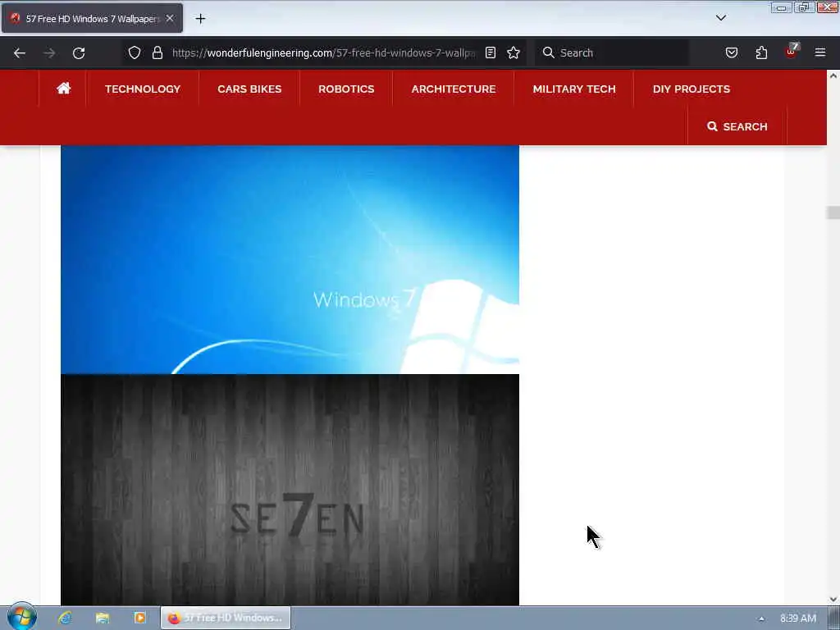
Task: Focus the browser Search input field
Action: tap(611, 52)
